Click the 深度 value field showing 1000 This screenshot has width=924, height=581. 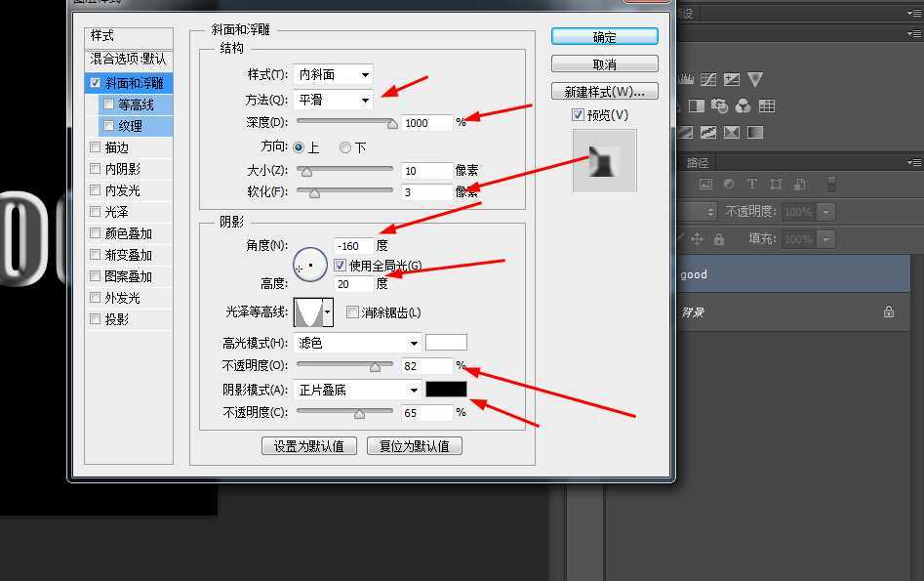click(x=425, y=122)
